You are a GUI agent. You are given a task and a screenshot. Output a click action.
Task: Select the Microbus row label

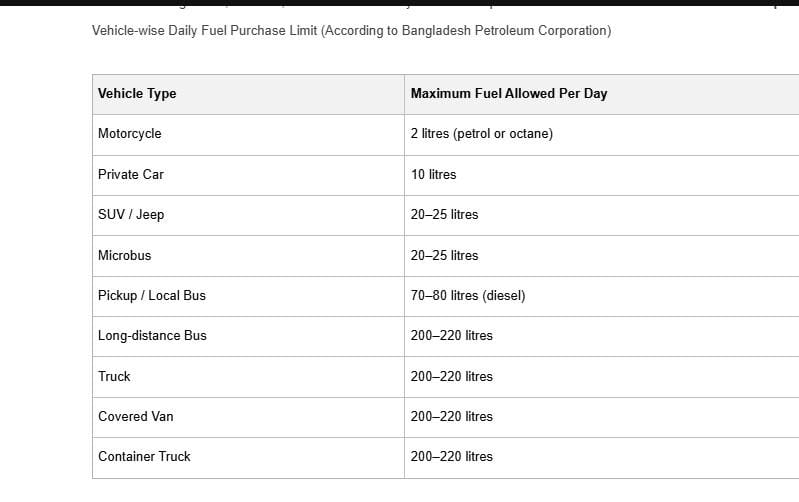[125, 255]
